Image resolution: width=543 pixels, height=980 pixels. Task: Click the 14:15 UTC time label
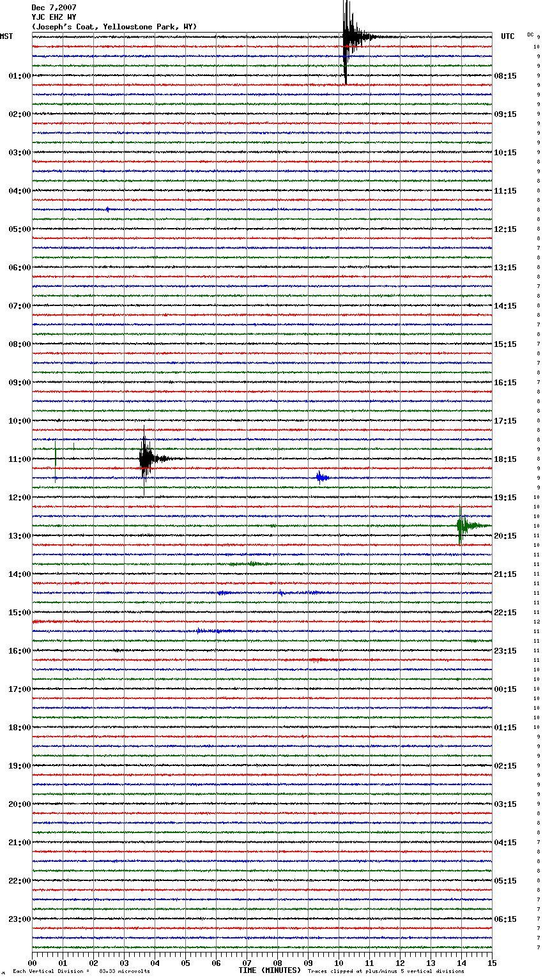[505, 305]
